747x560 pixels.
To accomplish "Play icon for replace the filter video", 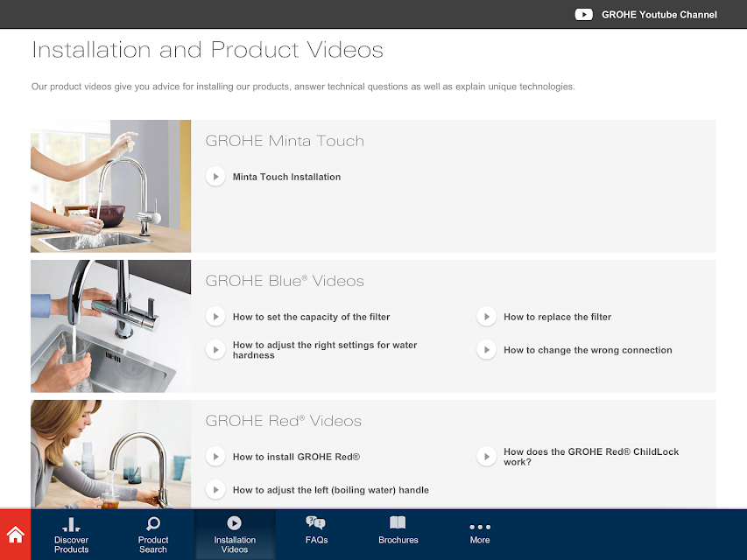I will [486, 317].
